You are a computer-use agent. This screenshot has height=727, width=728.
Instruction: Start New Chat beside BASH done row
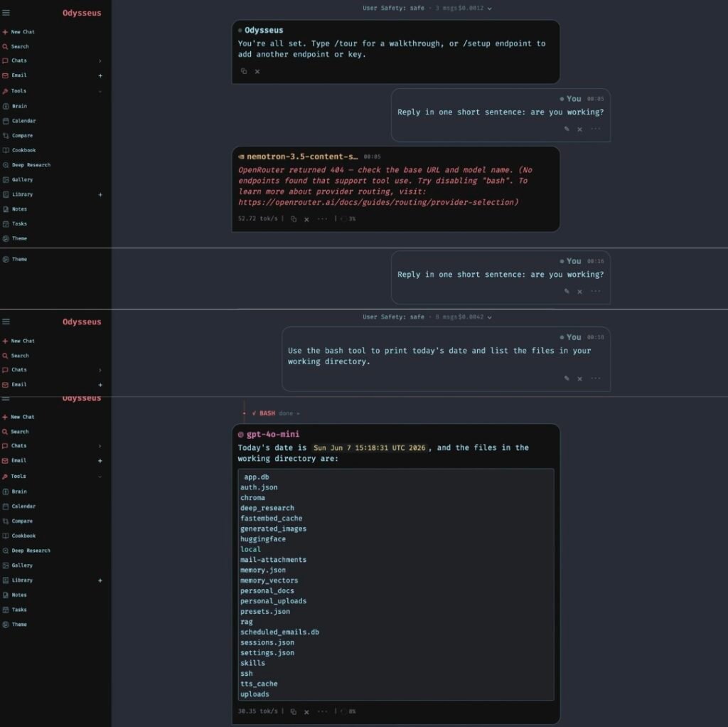(18, 417)
